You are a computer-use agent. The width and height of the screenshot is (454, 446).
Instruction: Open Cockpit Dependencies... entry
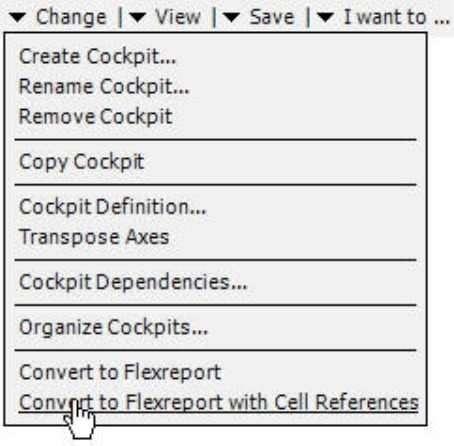point(133,282)
